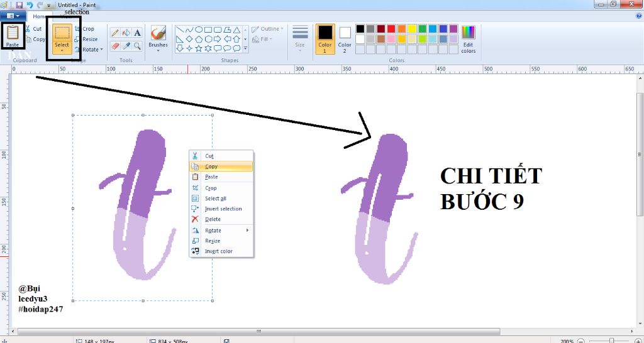Open Rotate submenu in context menu
The width and height of the screenshot is (644, 343).
[221, 230]
